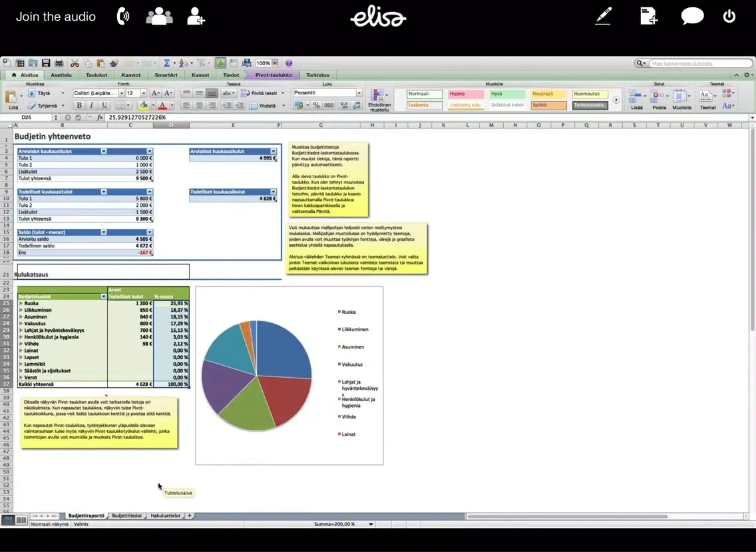Click the add participant icon
756x552 pixels.
pos(196,17)
